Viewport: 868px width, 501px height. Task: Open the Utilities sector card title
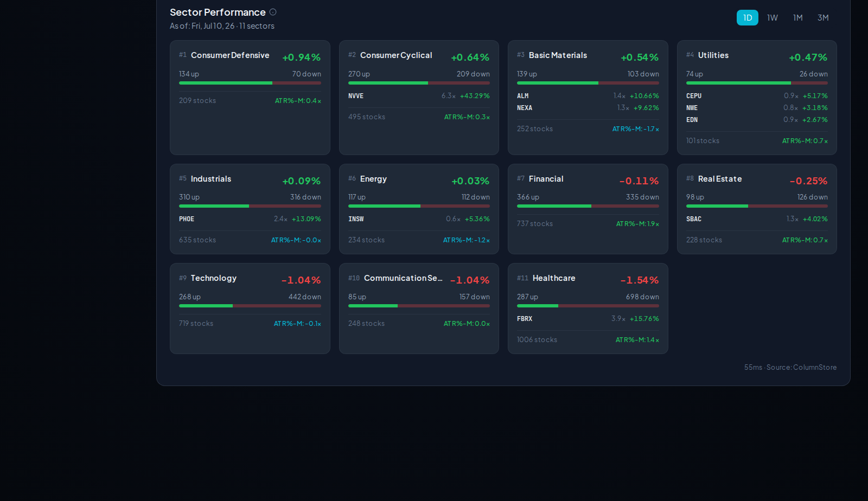click(x=713, y=55)
